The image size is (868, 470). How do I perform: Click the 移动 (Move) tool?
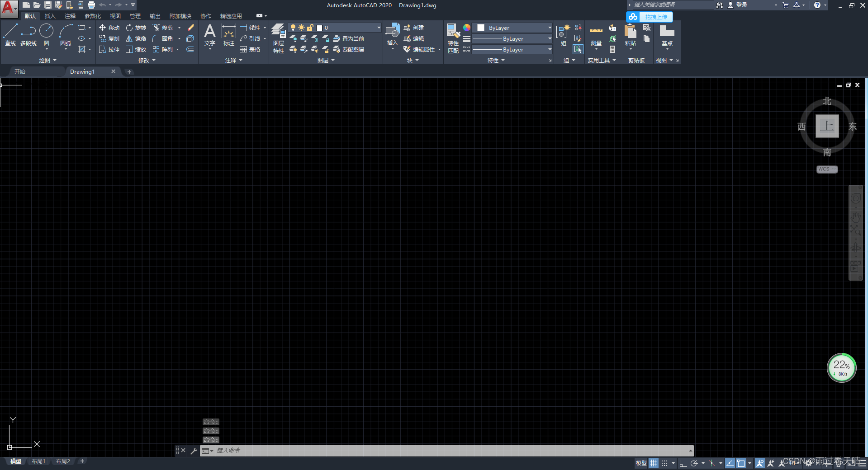(x=109, y=28)
